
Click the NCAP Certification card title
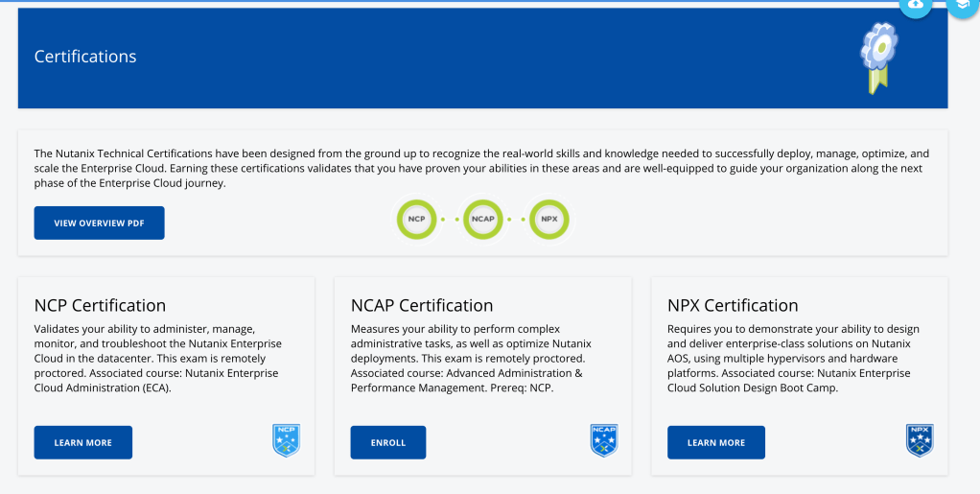click(422, 305)
